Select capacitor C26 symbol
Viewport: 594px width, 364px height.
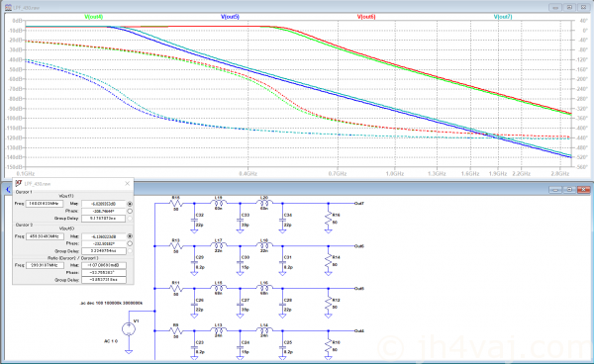pos(194,305)
